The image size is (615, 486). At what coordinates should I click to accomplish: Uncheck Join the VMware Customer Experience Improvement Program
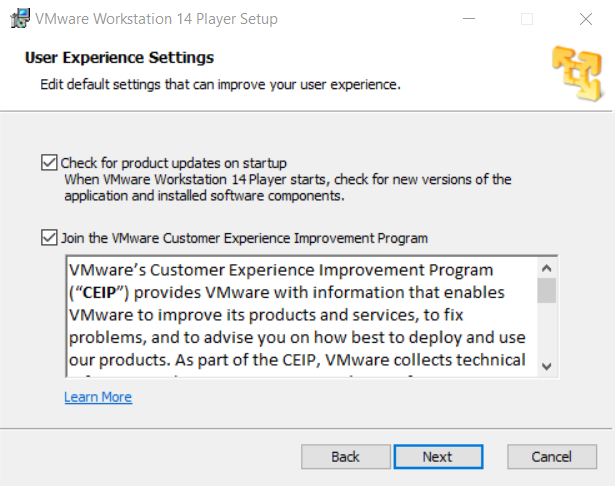pos(49,238)
